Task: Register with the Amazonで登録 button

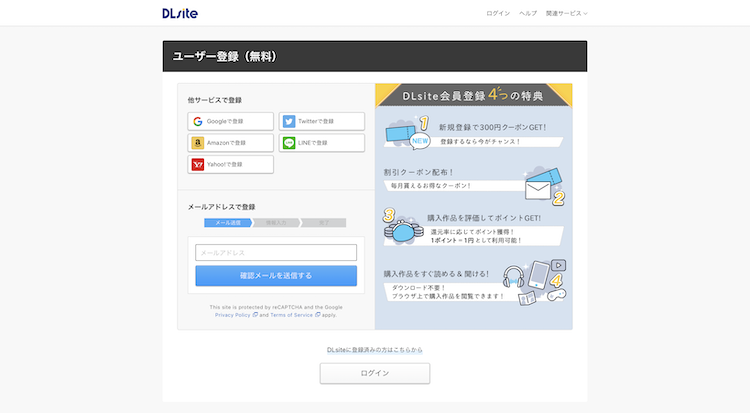Action: [x=231, y=143]
